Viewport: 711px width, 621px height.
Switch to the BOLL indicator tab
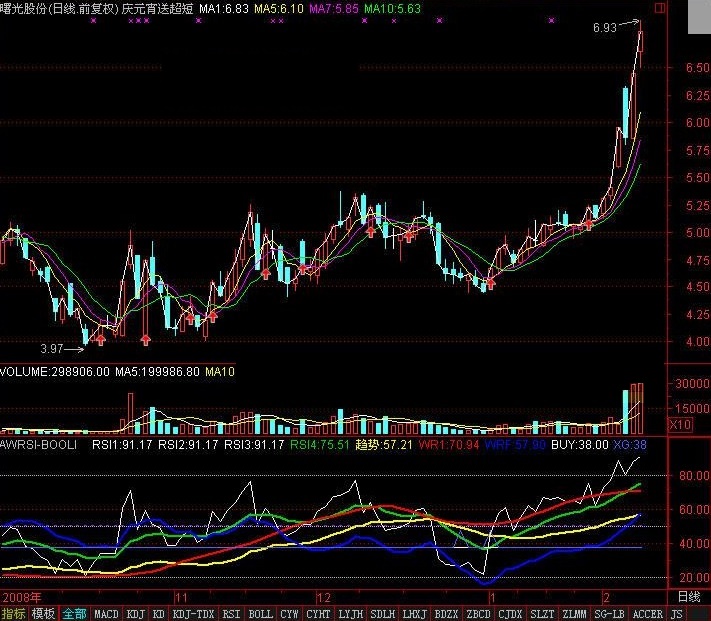[260, 614]
